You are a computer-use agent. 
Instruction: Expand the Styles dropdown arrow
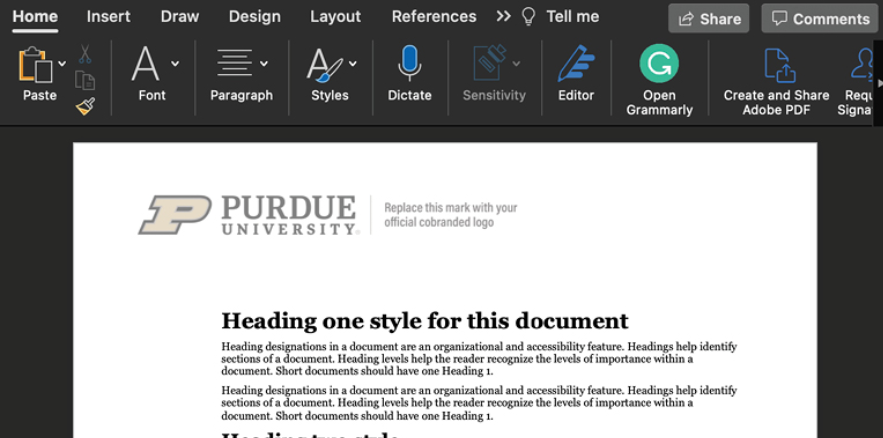click(353, 64)
